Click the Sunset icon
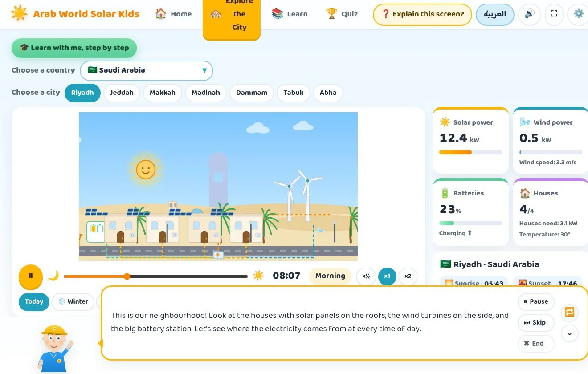This screenshot has height=374, width=588. (x=522, y=283)
